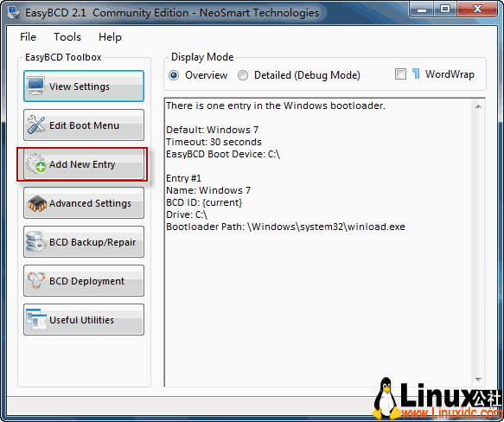Image resolution: width=504 pixels, height=422 pixels.
Task: Enable the WordWrap checkbox
Action: coord(400,74)
